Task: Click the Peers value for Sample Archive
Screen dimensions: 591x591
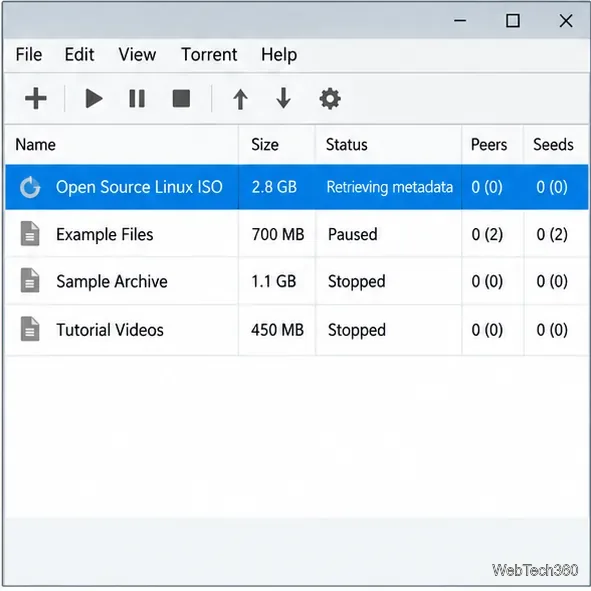Action: (487, 282)
